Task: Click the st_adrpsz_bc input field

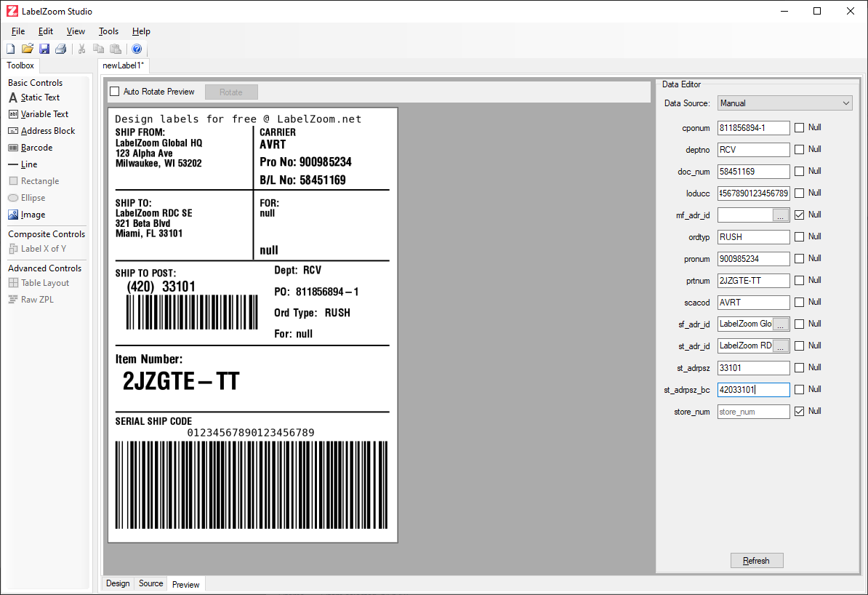Action: (753, 389)
